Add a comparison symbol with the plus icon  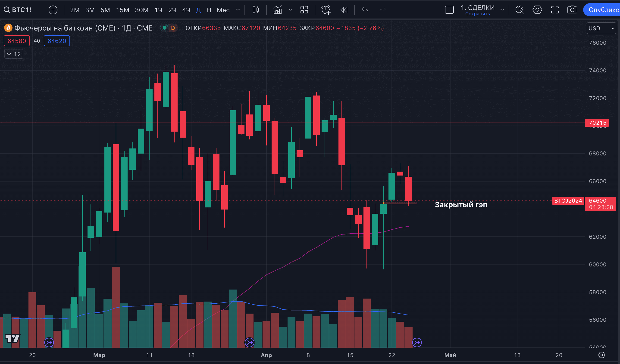(53, 10)
